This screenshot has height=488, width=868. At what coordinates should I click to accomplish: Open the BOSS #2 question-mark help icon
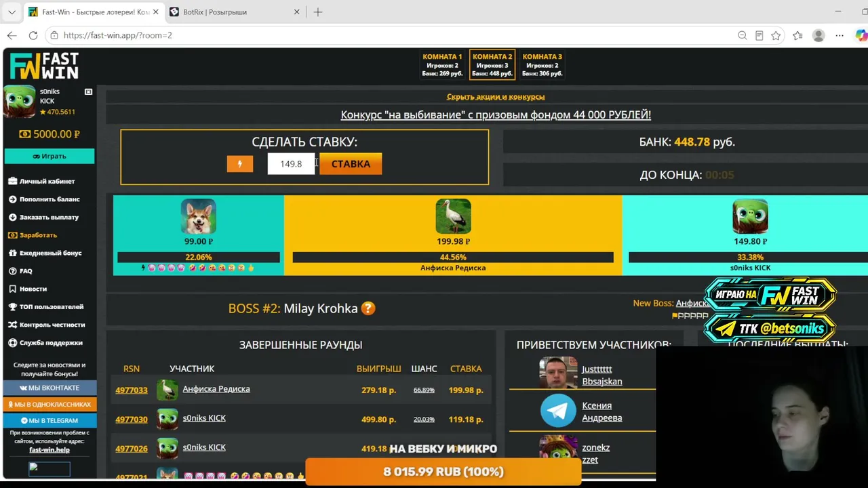coord(368,308)
